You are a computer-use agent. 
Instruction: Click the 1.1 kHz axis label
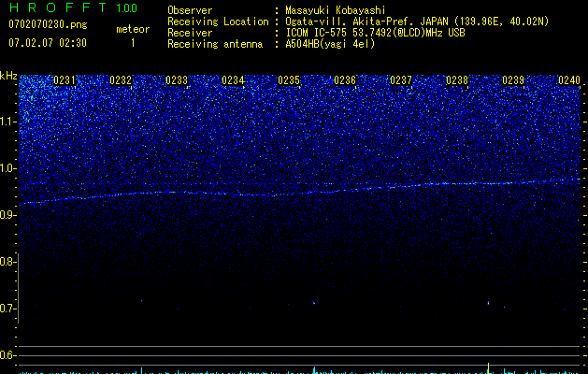(7, 122)
